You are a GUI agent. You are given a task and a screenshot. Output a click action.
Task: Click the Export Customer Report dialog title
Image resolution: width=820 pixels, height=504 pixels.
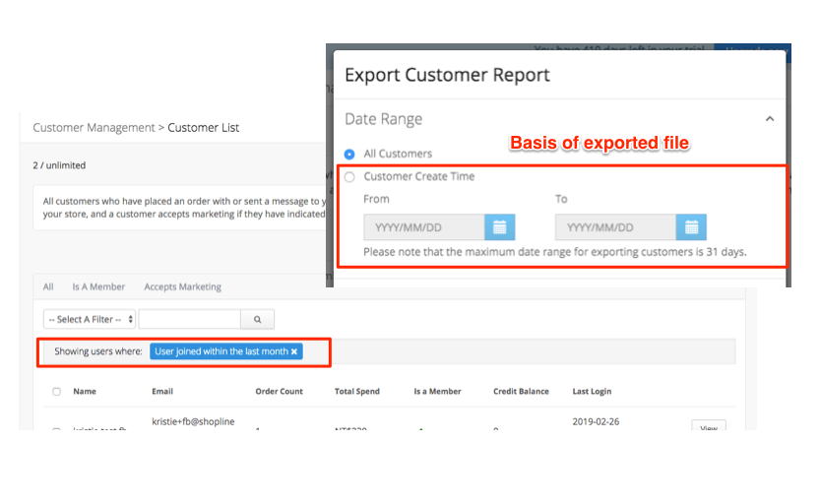click(x=447, y=75)
